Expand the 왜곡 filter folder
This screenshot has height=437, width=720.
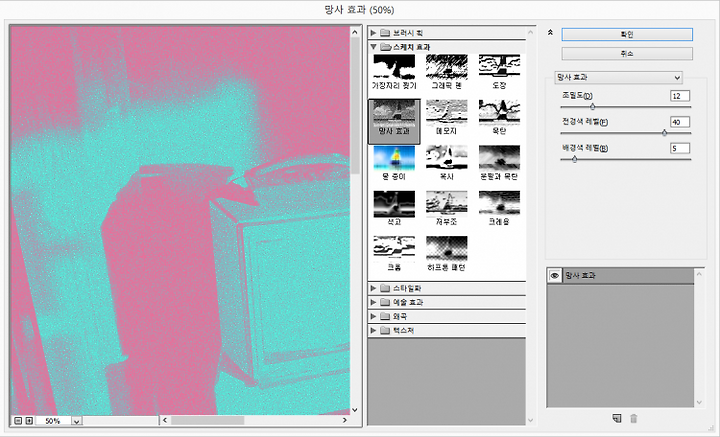point(373,316)
